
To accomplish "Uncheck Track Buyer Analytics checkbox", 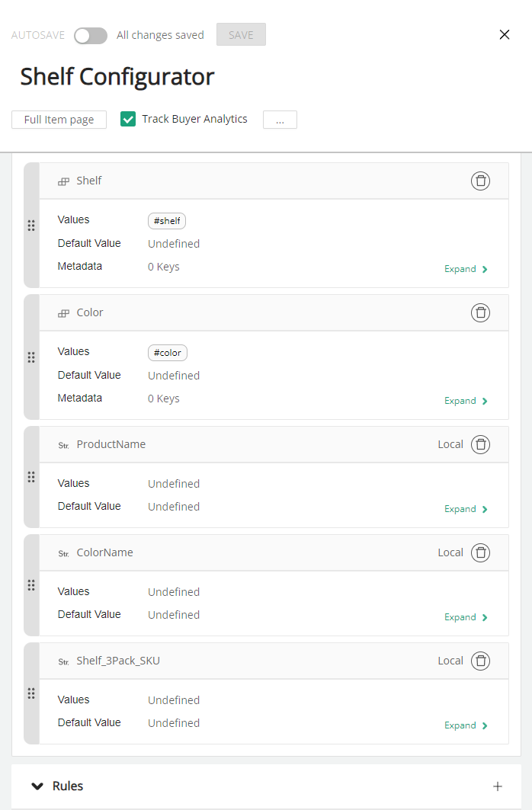I will [x=128, y=119].
